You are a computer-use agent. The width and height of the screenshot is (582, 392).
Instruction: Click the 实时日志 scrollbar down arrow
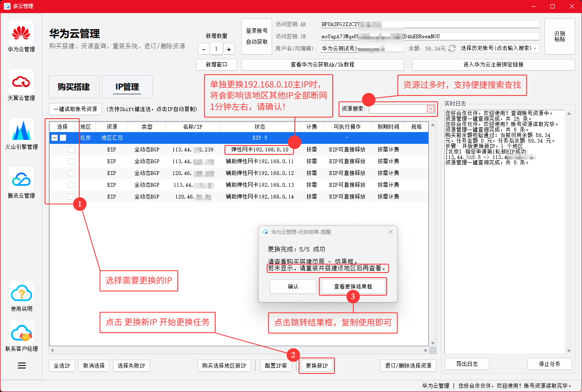[569, 351]
